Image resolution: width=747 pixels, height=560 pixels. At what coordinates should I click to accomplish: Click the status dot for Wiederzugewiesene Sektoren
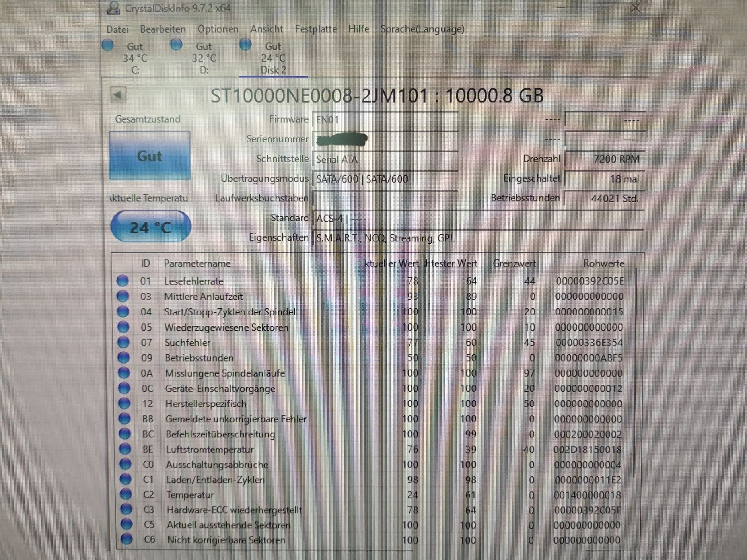point(123,327)
